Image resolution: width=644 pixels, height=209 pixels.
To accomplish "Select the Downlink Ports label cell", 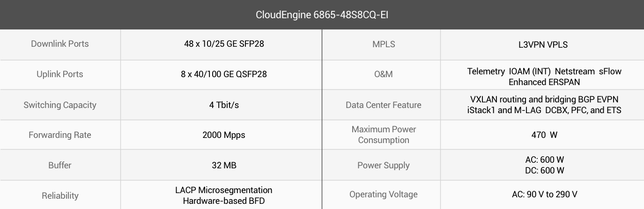I will [x=60, y=44].
